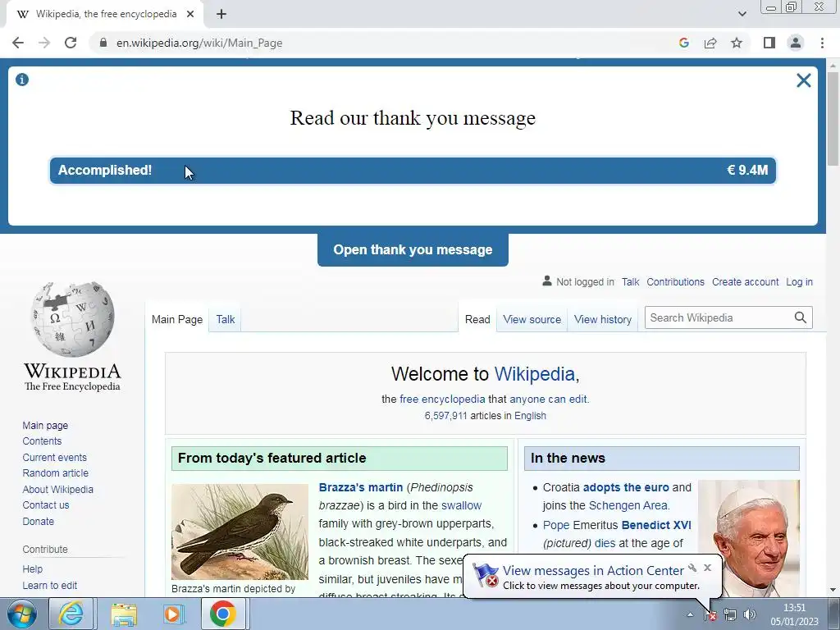840x630 pixels.
Task: Click the padlock site info icon
Action: click(x=103, y=43)
